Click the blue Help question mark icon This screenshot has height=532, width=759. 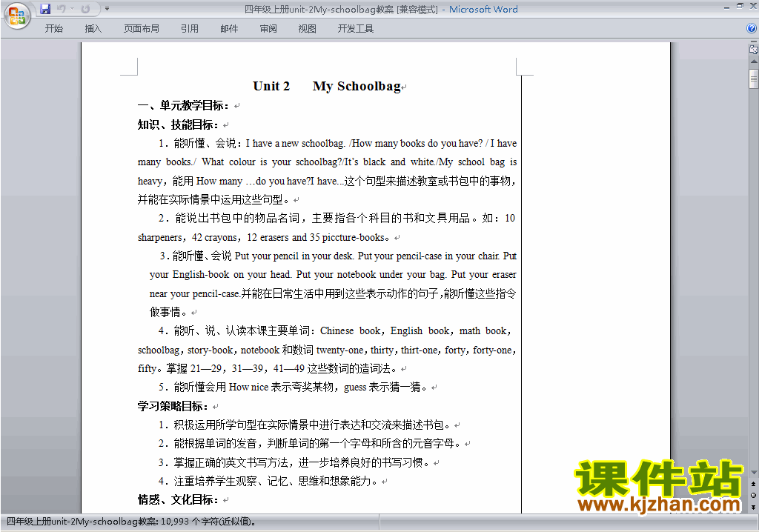[x=752, y=29]
